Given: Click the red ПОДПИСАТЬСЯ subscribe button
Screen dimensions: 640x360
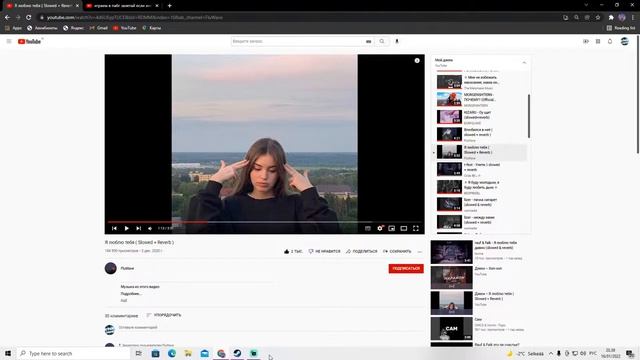Looking at the screenshot, I should pos(406,269).
